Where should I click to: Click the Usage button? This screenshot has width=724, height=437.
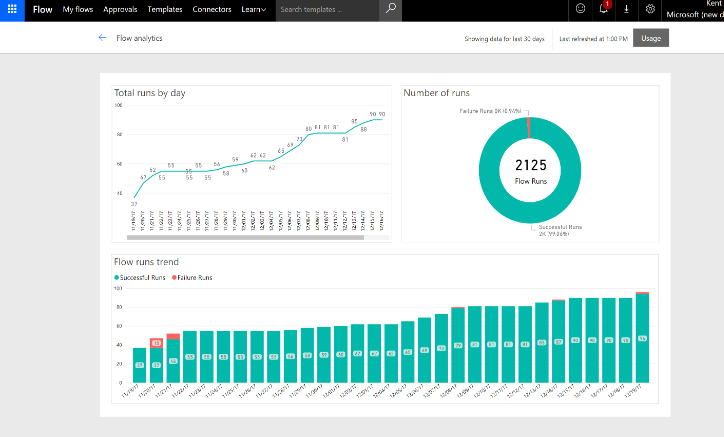(651, 38)
